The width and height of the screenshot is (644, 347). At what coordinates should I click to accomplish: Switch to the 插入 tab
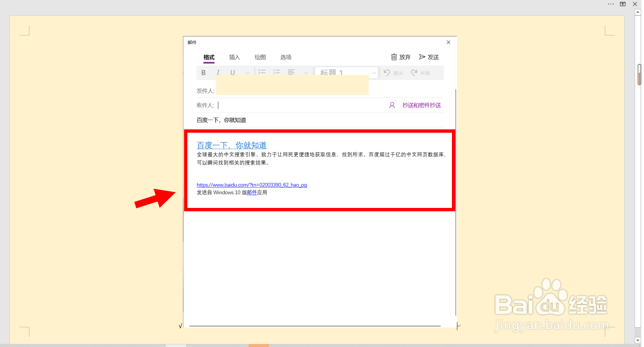coord(234,57)
